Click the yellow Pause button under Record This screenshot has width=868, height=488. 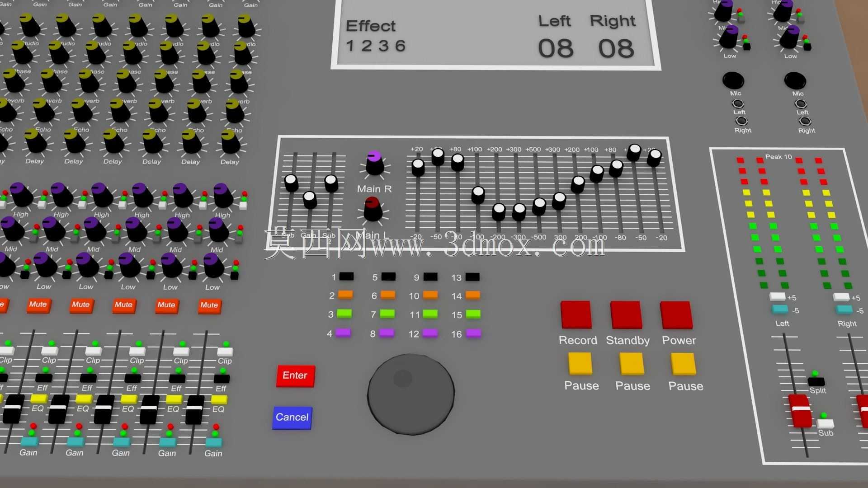click(x=580, y=364)
